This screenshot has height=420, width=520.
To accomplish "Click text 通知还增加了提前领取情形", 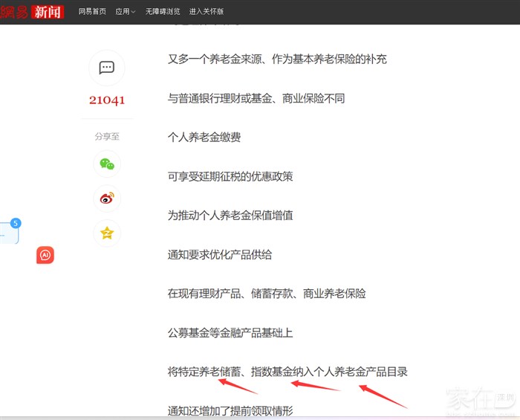I will (230, 410).
